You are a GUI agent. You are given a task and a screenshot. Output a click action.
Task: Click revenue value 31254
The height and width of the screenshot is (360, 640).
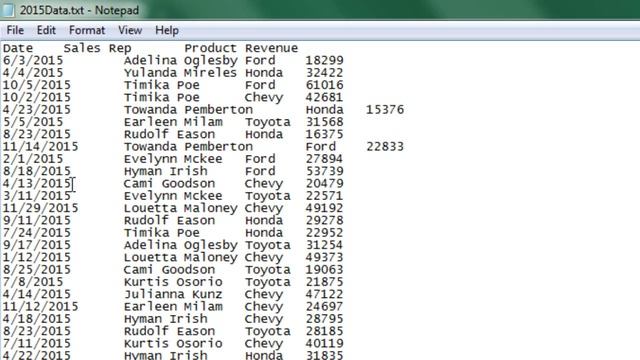pos(324,245)
